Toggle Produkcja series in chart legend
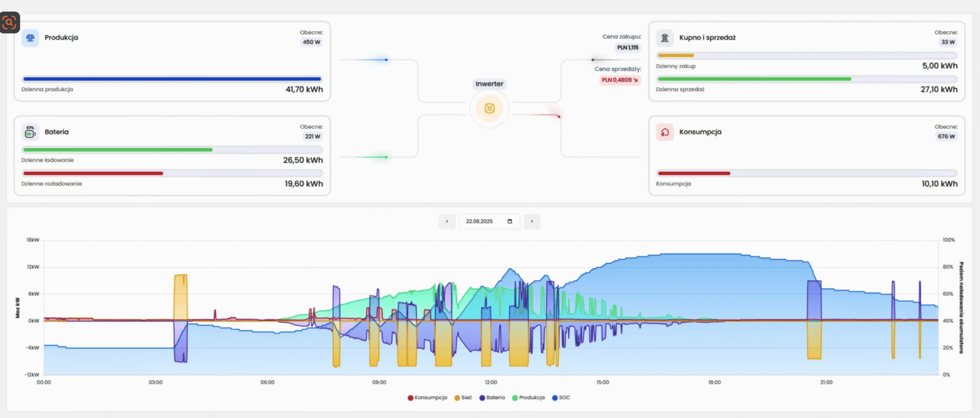980x418 pixels. 528,398
